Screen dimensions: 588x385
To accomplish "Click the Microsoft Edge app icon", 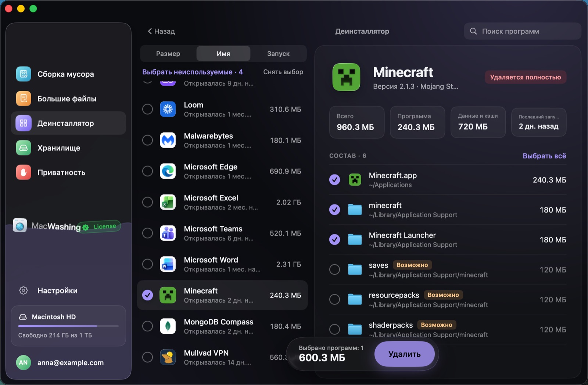I will pos(168,171).
